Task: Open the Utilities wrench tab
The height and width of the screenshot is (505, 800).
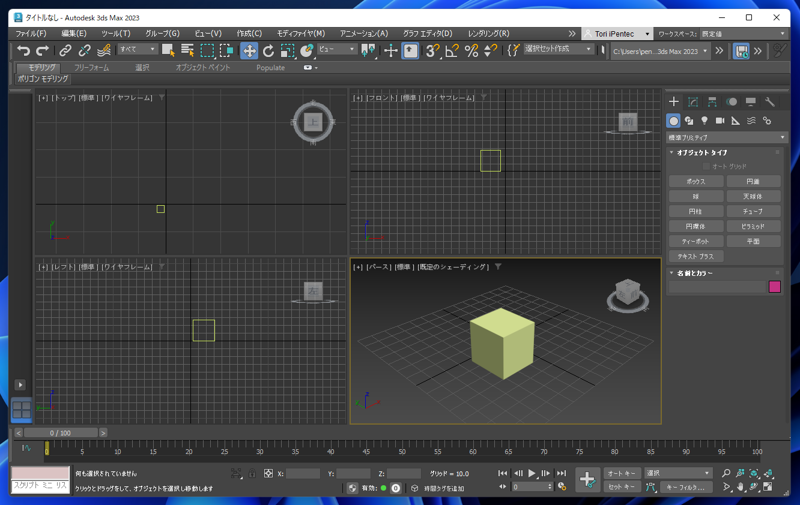Action: click(x=770, y=102)
